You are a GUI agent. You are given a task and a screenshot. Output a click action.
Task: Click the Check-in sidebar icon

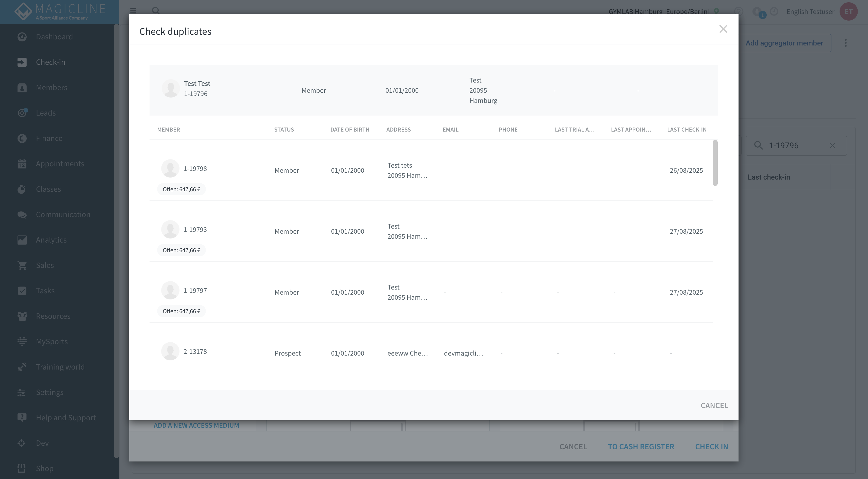tap(22, 62)
